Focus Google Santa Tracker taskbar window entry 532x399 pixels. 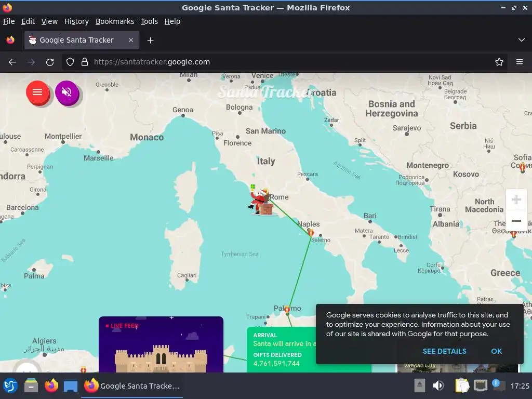pyautogui.click(x=132, y=386)
